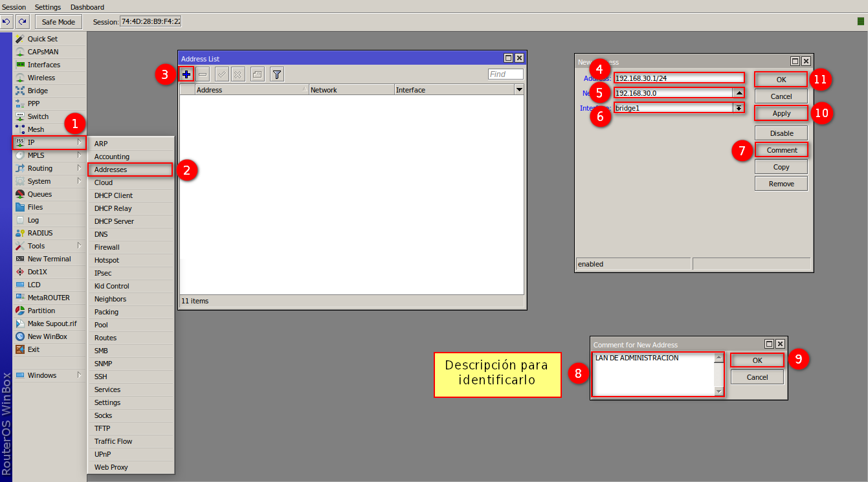Click the blue plus Add button
This screenshot has width=868, height=482.
[x=186, y=74]
